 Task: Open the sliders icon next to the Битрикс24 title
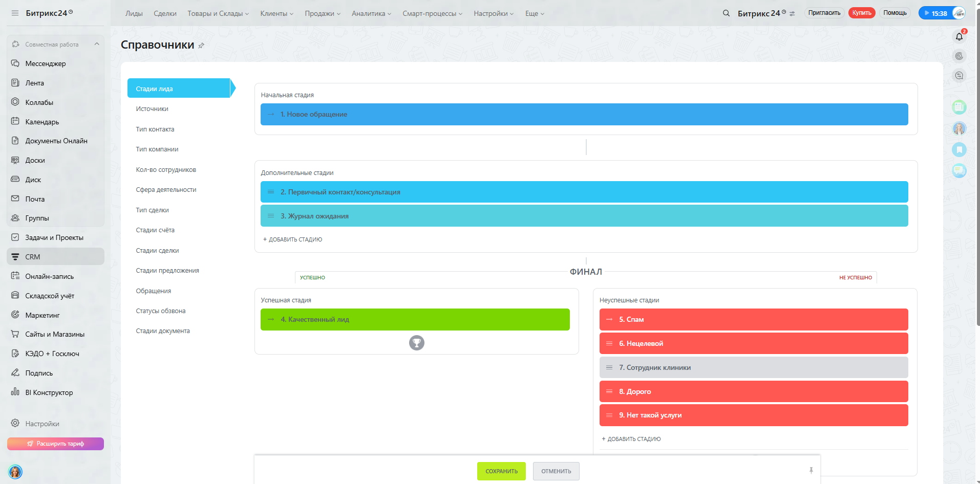click(x=792, y=14)
